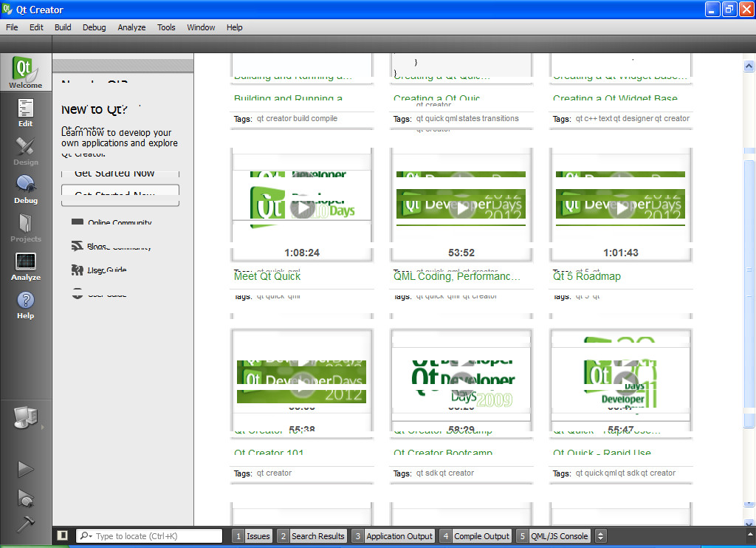The height and width of the screenshot is (548, 756).
Task: Open the Build menu
Action: 63,27
